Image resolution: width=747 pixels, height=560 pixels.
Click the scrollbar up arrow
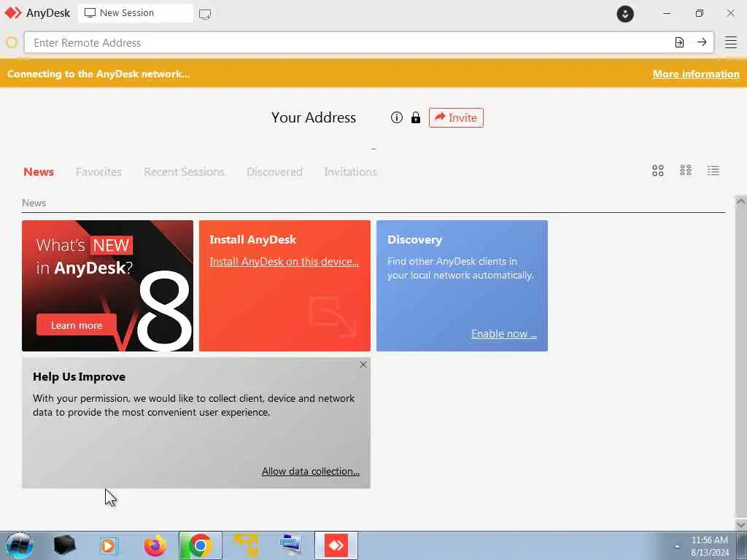pos(741,201)
